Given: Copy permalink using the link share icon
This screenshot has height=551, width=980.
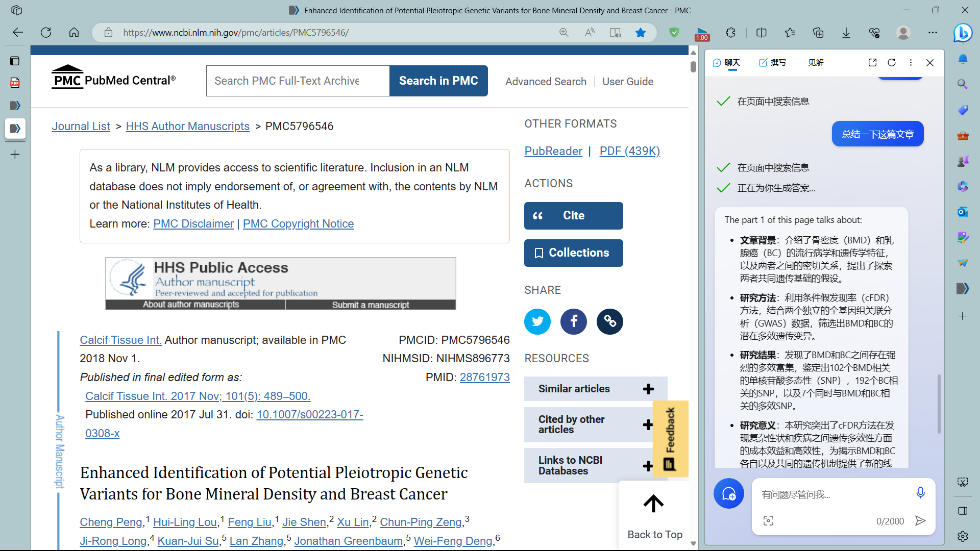Looking at the screenshot, I should coord(610,321).
